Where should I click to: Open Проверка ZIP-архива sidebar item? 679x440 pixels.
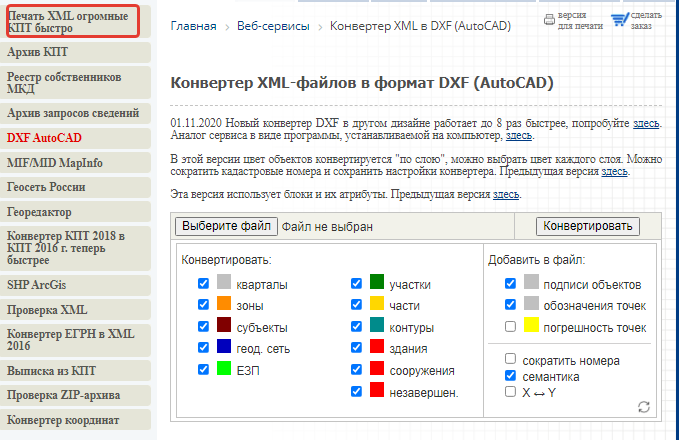point(75,395)
